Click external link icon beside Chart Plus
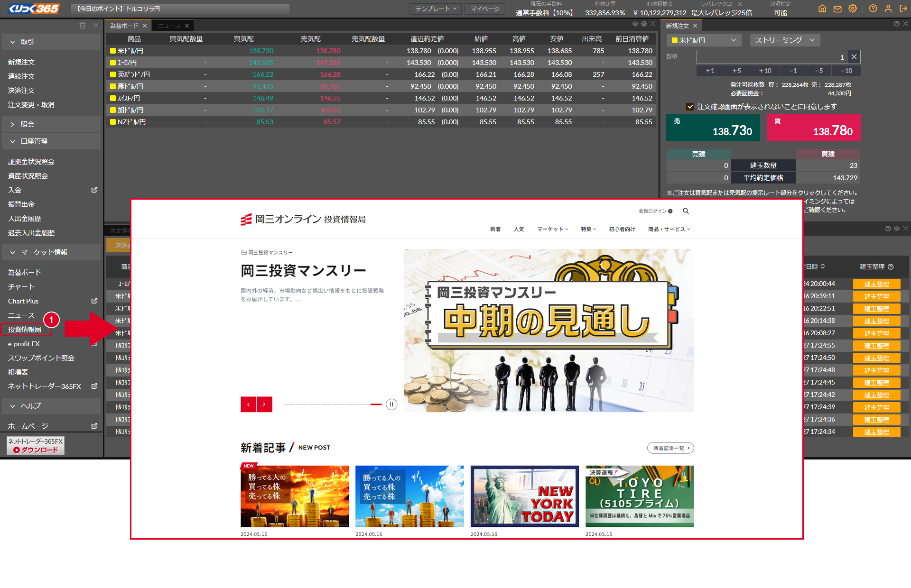The image size is (911, 588). [94, 301]
